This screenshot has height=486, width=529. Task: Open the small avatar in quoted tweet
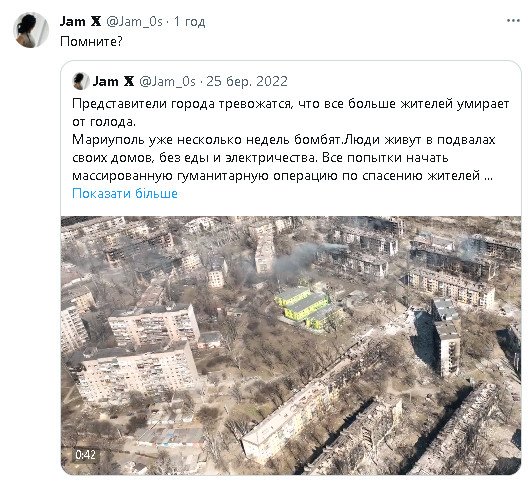81,81
